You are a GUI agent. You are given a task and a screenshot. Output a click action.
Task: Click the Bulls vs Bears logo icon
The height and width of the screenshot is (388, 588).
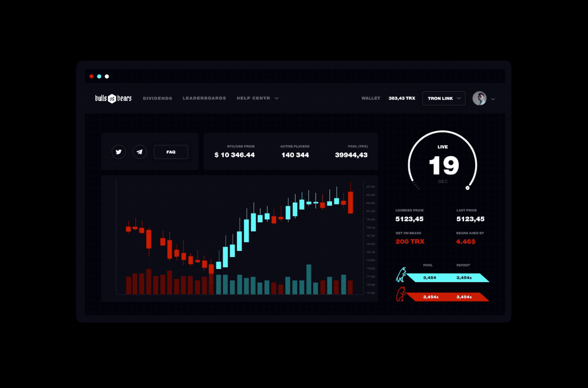pyautogui.click(x=113, y=98)
